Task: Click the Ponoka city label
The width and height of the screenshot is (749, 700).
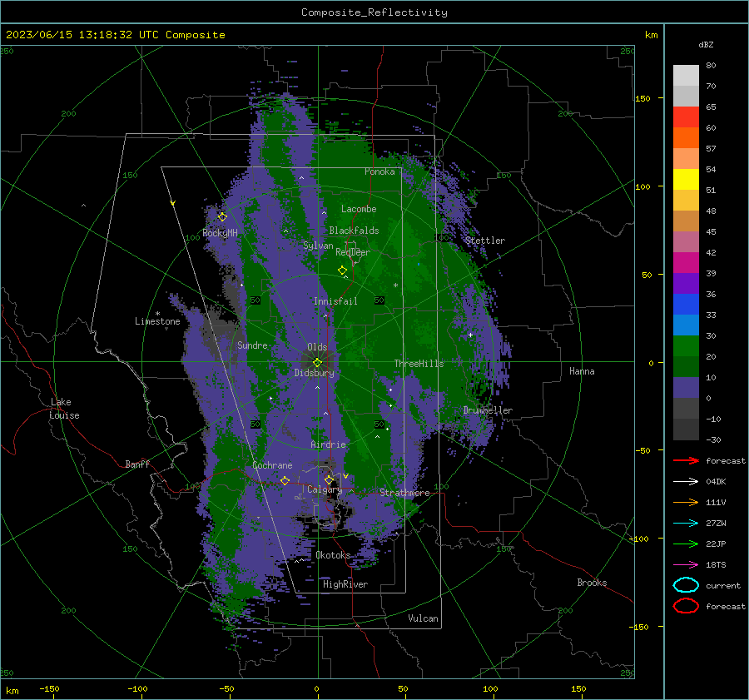Action: (x=379, y=171)
